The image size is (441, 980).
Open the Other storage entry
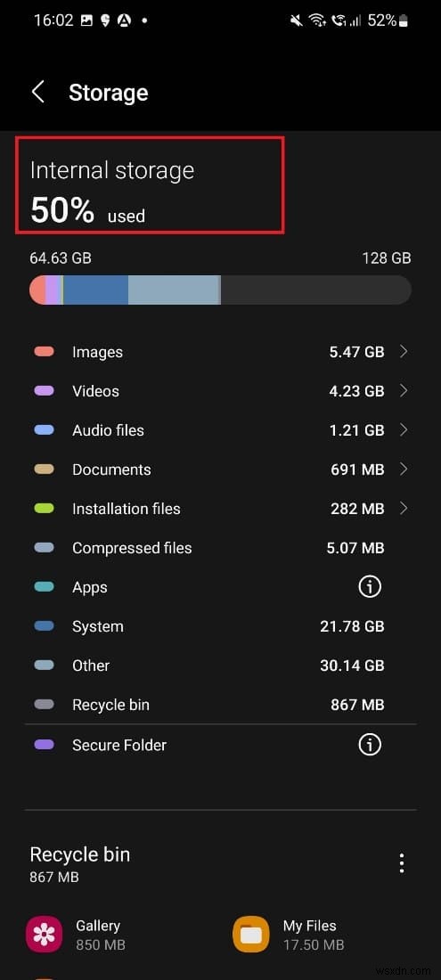coord(221,666)
